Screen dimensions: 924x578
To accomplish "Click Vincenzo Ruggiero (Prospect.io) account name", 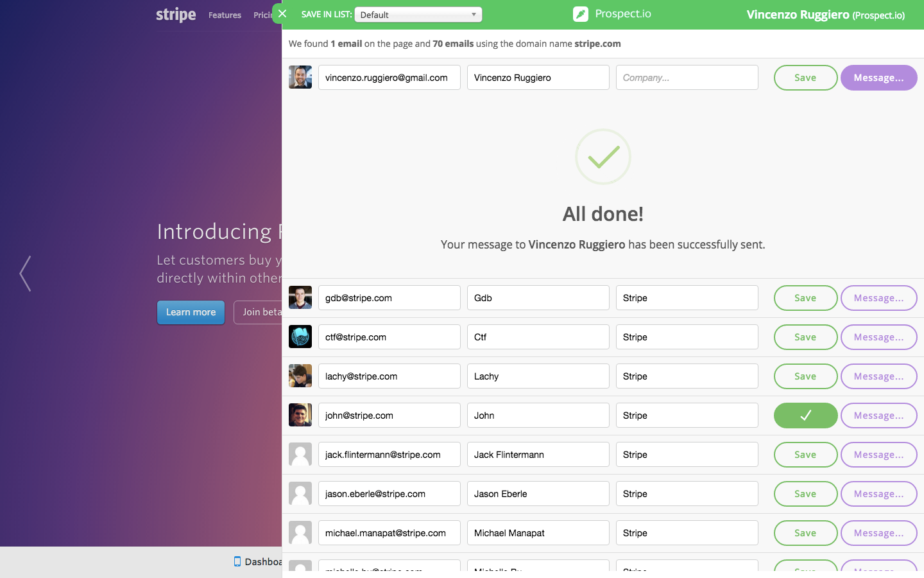I will click(x=825, y=15).
